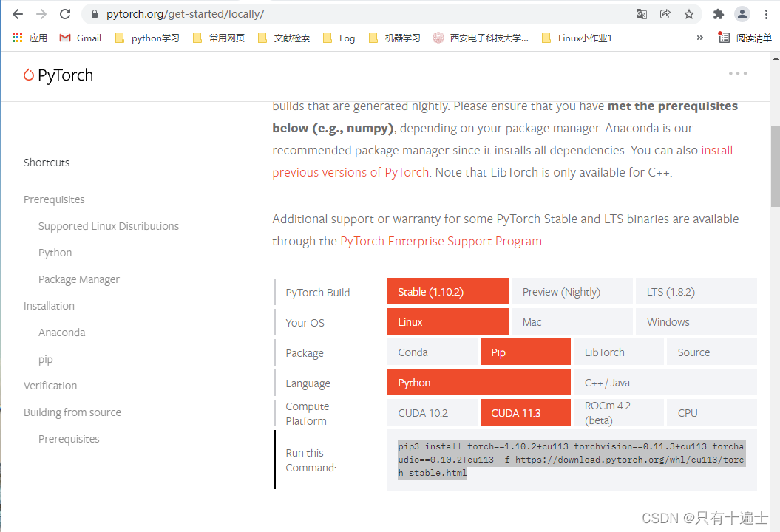This screenshot has width=780, height=532.
Task: Open the PyTorch header ellipsis menu
Action: (x=738, y=74)
